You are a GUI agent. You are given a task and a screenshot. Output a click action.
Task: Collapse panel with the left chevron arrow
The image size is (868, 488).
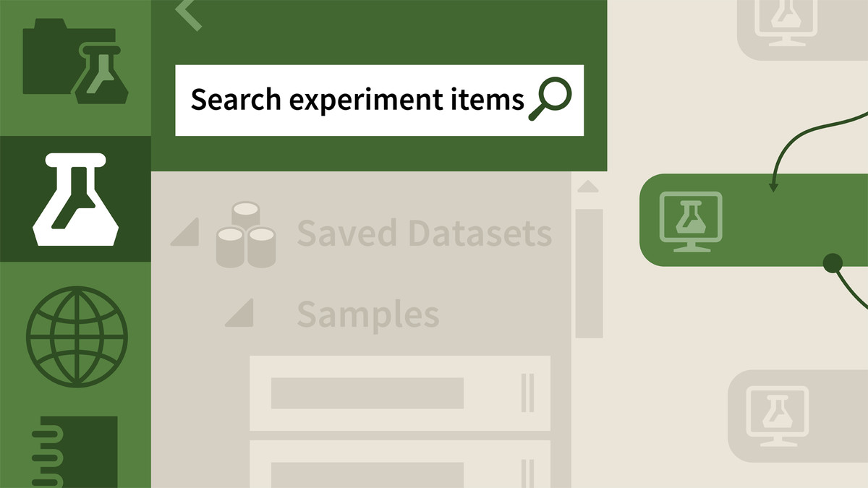click(x=188, y=14)
